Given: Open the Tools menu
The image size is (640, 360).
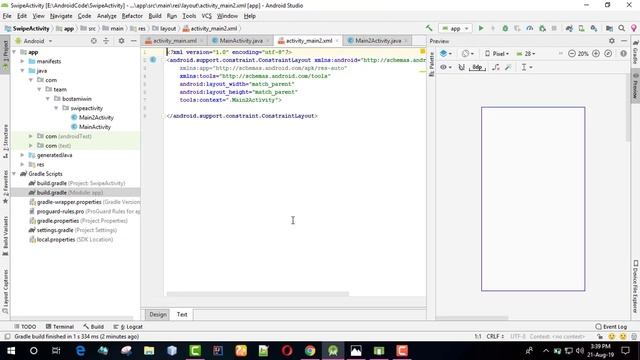Looking at the screenshot, I should click(189, 16).
